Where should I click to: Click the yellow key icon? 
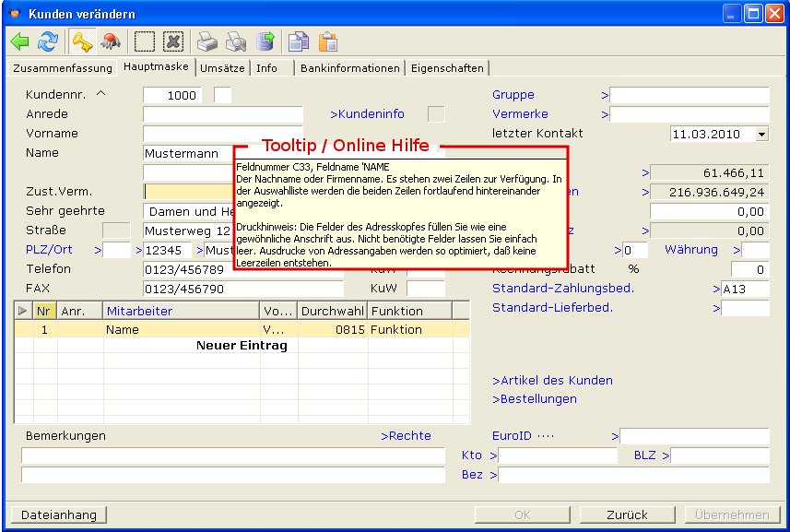[x=83, y=41]
